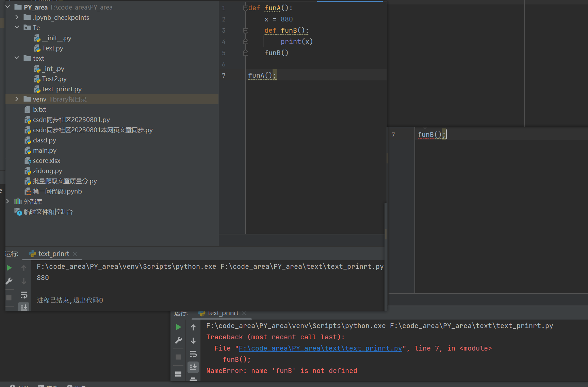The width and height of the screenshot is (588, 387).
Task: Click the 进程已结束,退出代码0 message
Action: [70, 300]
